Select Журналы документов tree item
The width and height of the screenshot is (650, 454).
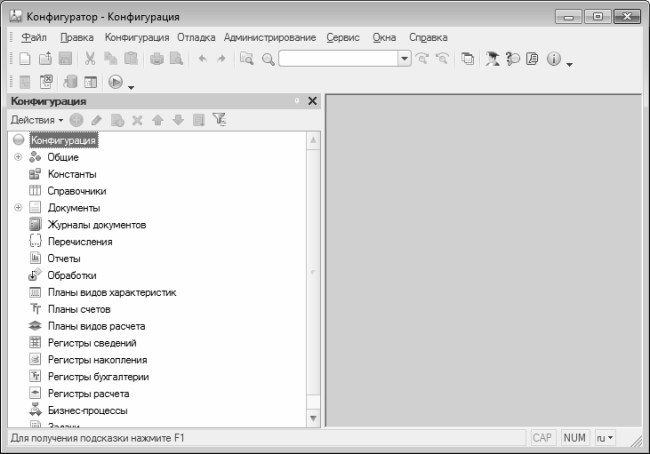[97, 225]
